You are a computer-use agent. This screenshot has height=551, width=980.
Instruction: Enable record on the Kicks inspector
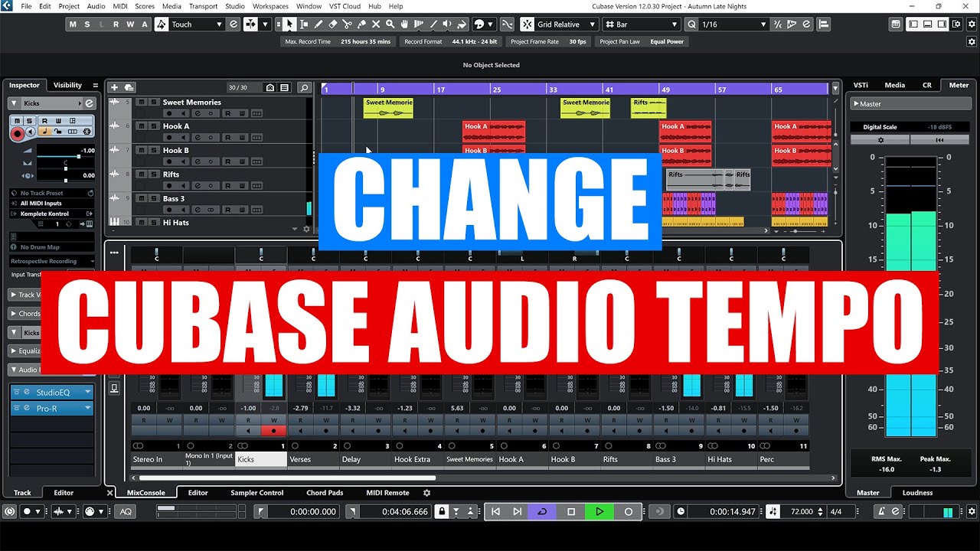17,133
